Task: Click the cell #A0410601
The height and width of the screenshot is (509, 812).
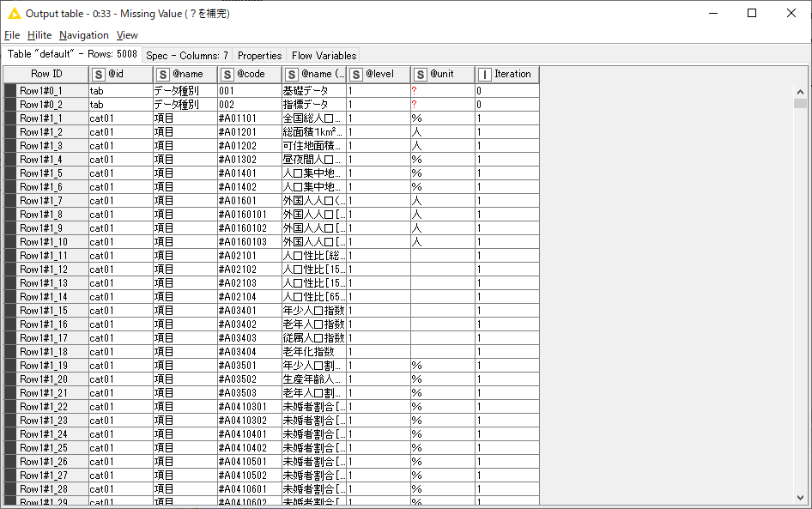Action: coord(250,488)
